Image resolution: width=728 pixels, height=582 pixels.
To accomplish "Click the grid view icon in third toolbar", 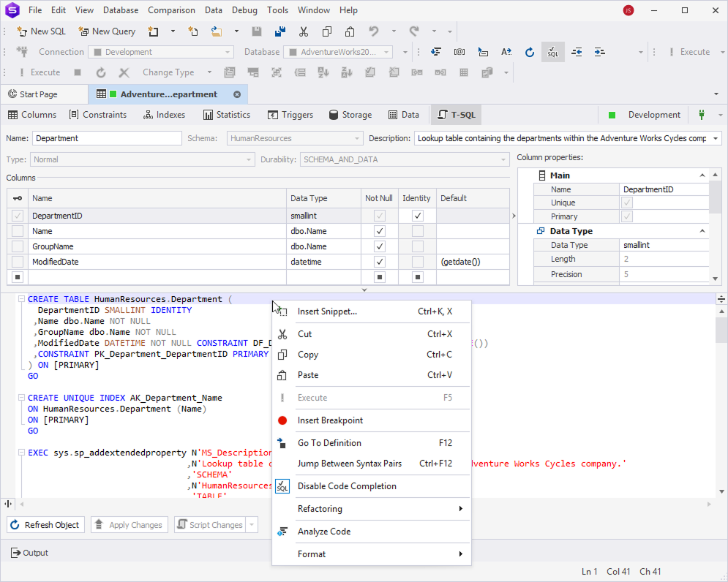I will tap(463, 72).
